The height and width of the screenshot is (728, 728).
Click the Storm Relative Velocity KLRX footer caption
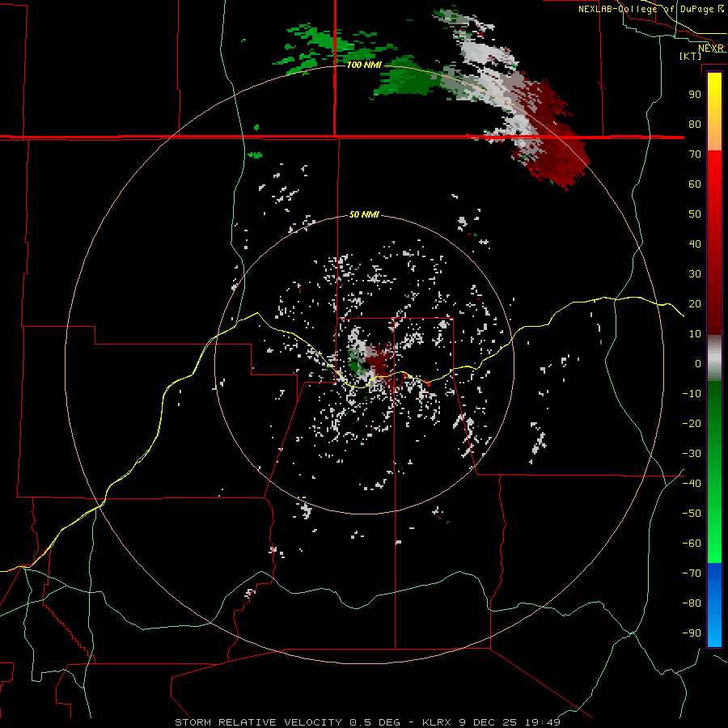click(x=368, y=722)
